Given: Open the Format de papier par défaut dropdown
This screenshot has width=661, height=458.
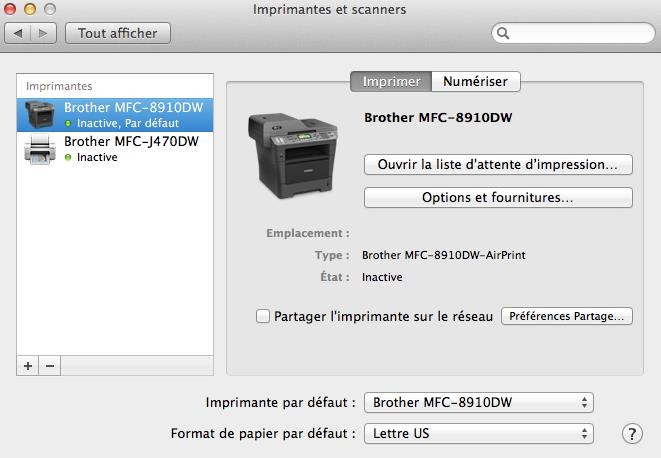Looking at the screenshot, I should coord(479,434).
